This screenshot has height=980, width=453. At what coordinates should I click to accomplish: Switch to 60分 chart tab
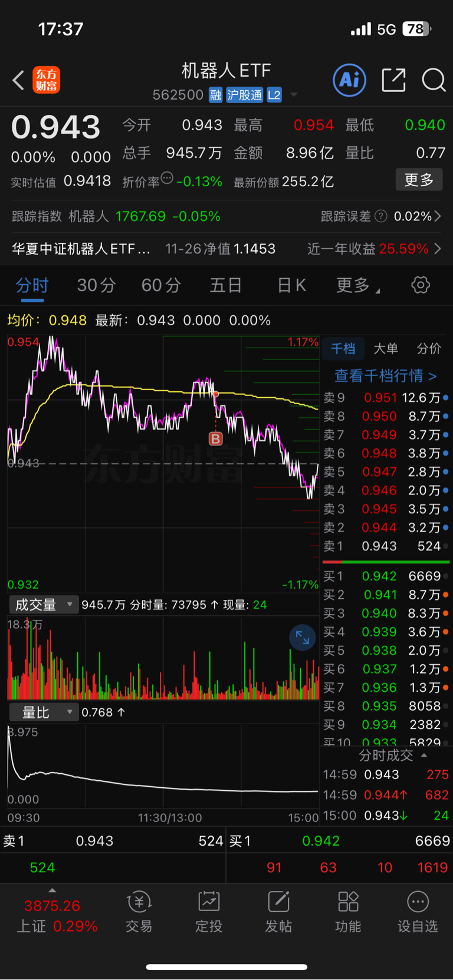(x=160, y=286)
